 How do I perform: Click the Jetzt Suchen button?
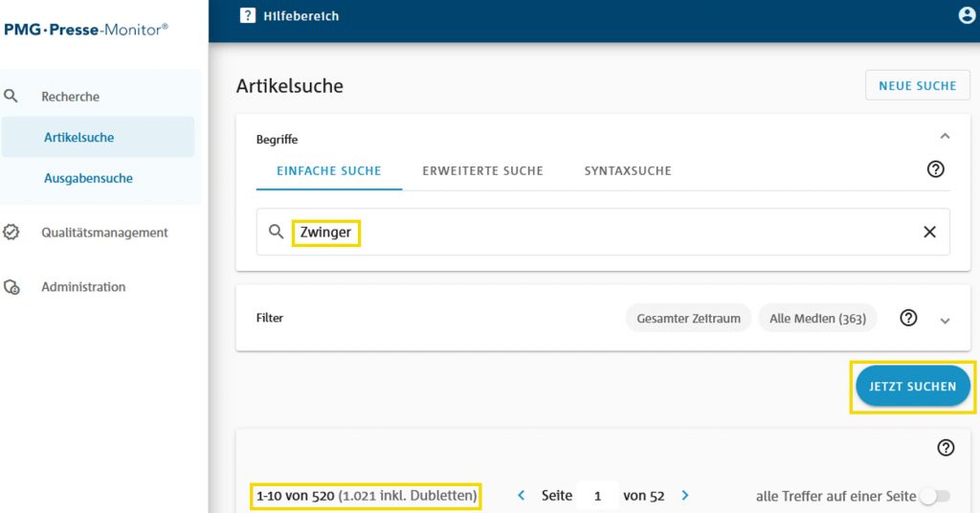click(x=912, y=386)
